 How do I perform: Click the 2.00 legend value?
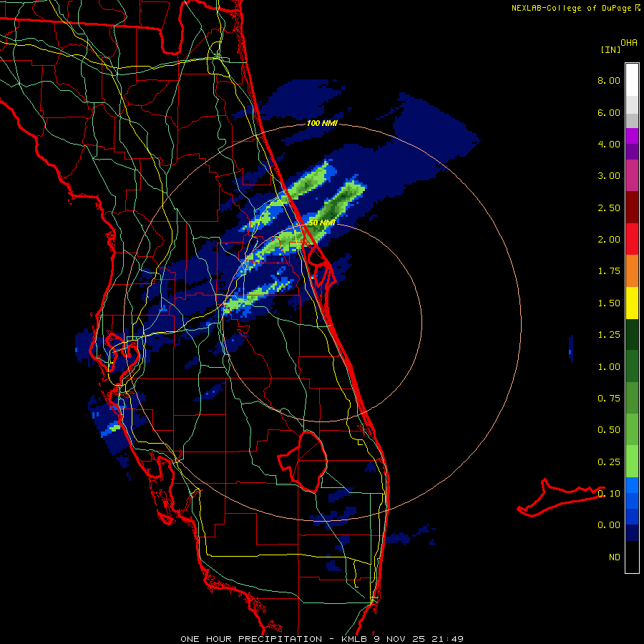pyautogui.click(x=609, y=240)
